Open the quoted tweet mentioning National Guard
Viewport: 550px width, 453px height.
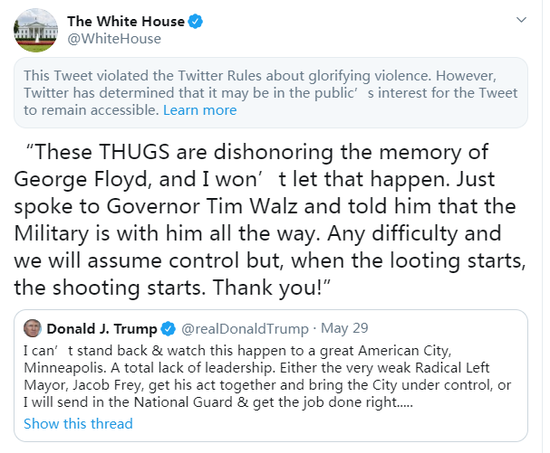pos(271,376)
